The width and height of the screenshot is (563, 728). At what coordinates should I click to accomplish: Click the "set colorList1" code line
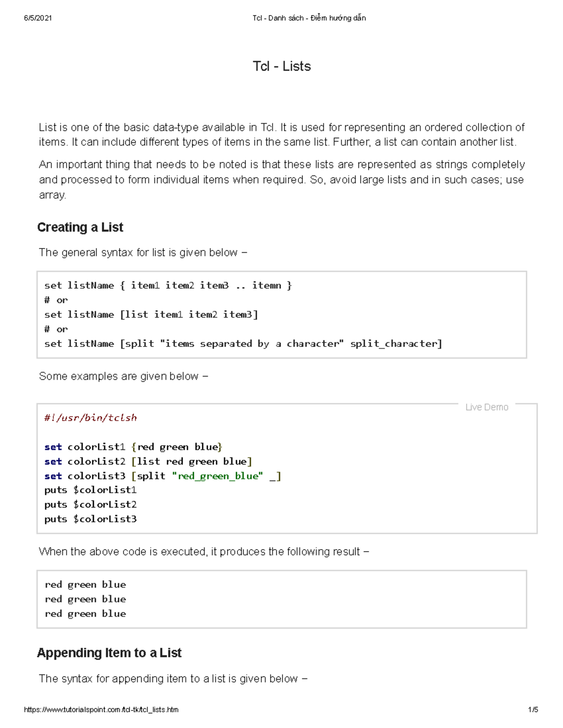[x=133, y=447]
